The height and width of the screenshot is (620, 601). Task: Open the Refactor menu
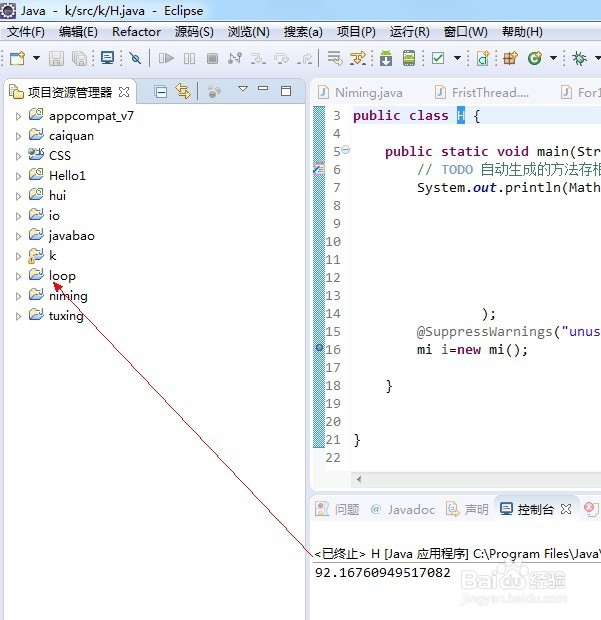[x=136, y=32]
